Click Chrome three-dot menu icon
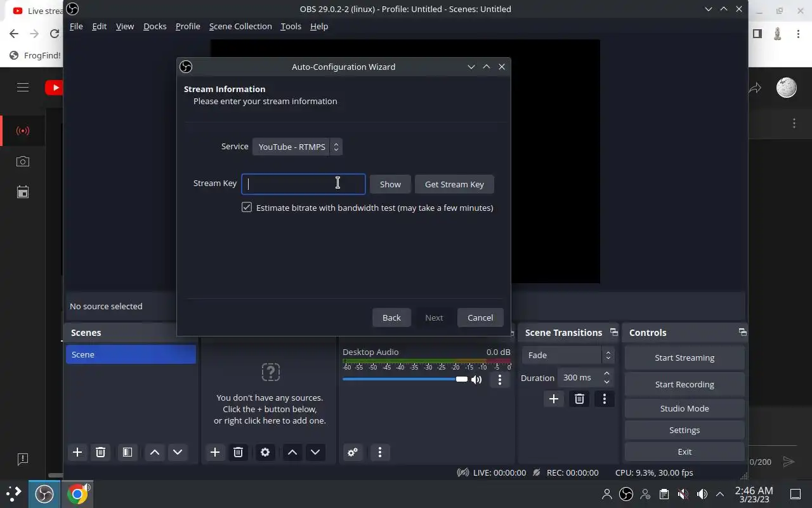The width and height of the screenshot is (812, 508). pyautogui.click(x=798, y=34)
